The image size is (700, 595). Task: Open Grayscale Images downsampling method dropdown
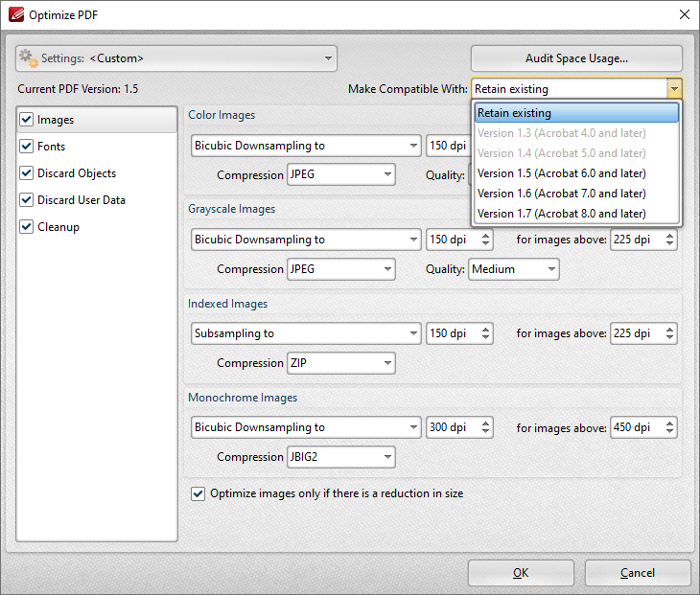tap(306, 240)
